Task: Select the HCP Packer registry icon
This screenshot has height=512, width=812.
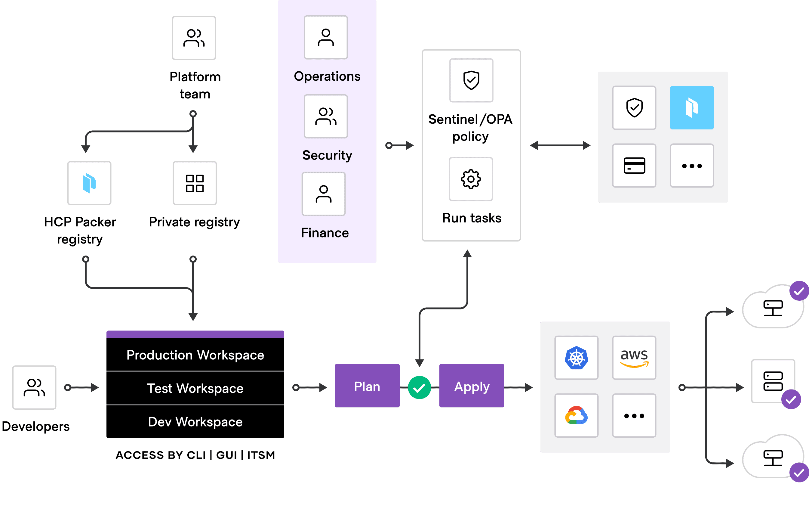Action: [x=89, y=183]
